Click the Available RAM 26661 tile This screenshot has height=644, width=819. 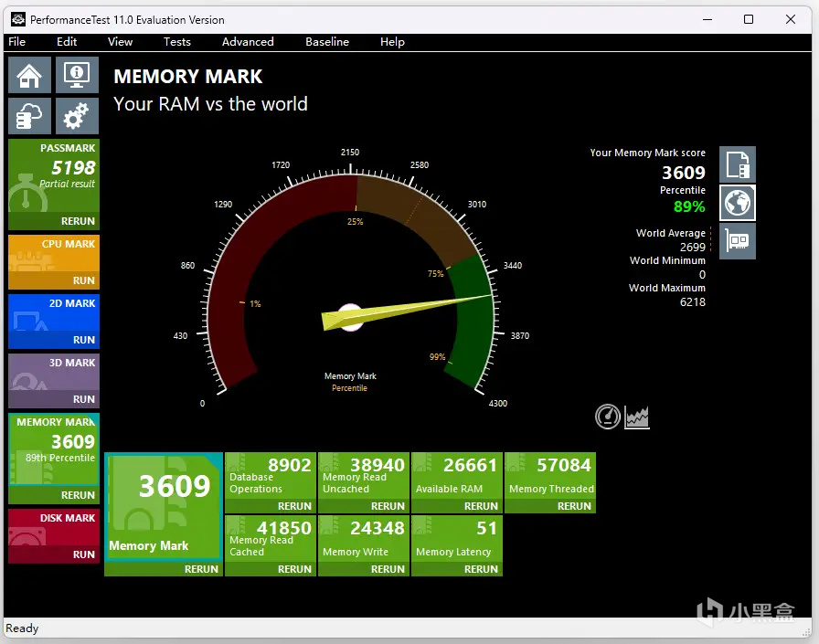tap(457, 476)
